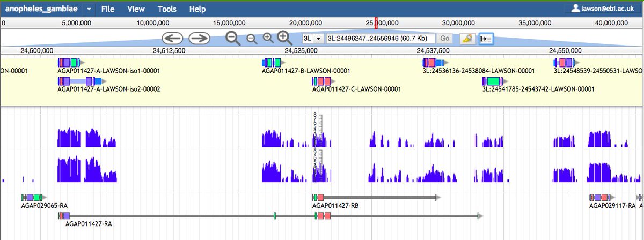The width and height of the screenshot is (644, 240).
Task: Open the Tools menu
Action: (167, 9)
